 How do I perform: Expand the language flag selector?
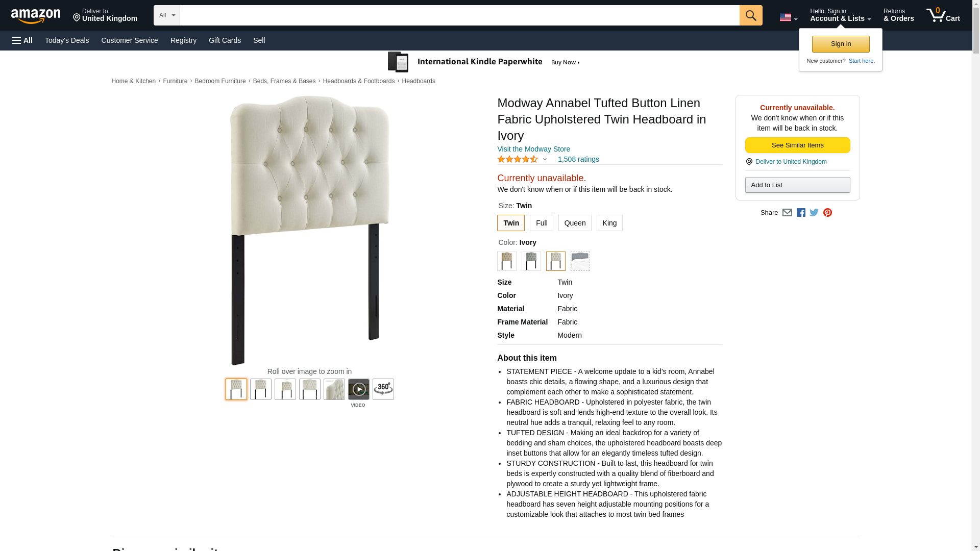pos(788,17)
